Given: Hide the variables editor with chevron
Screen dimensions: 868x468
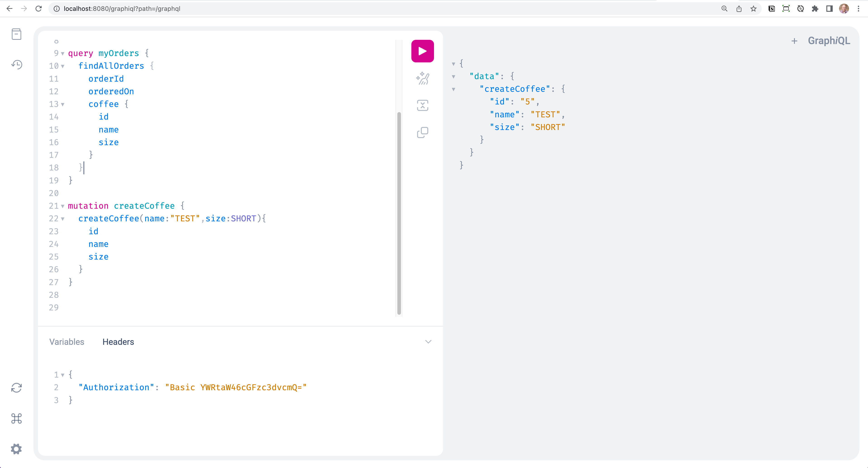Looking at the screenshot, I should [x=428, y=342].
